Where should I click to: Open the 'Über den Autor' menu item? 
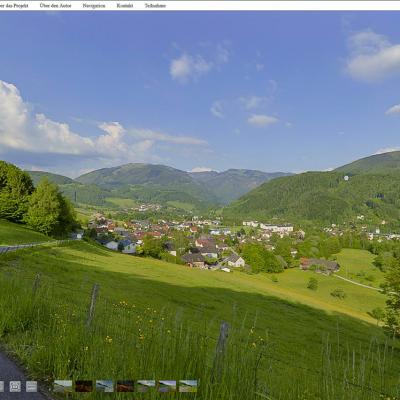[55, 6]
